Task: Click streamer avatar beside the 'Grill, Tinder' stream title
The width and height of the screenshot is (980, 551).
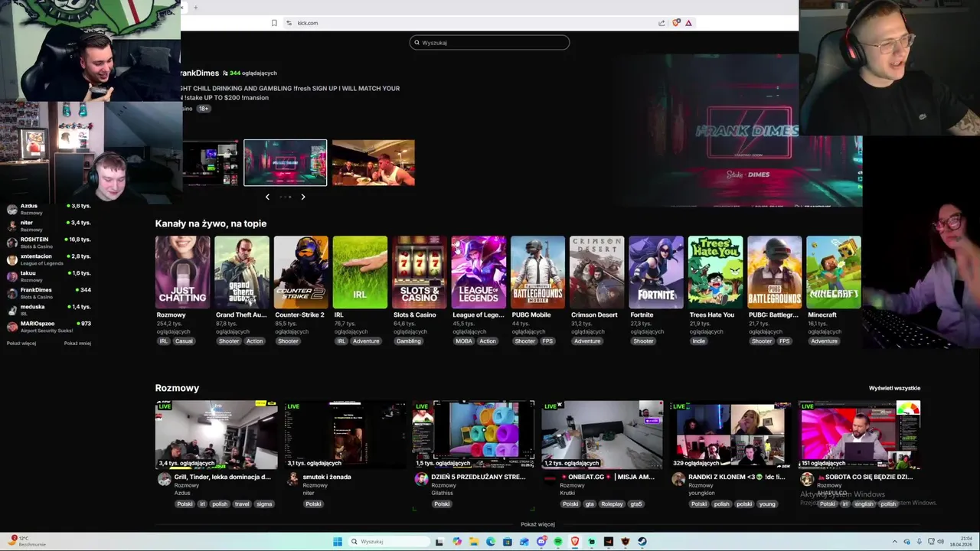Action: (164, 479)
